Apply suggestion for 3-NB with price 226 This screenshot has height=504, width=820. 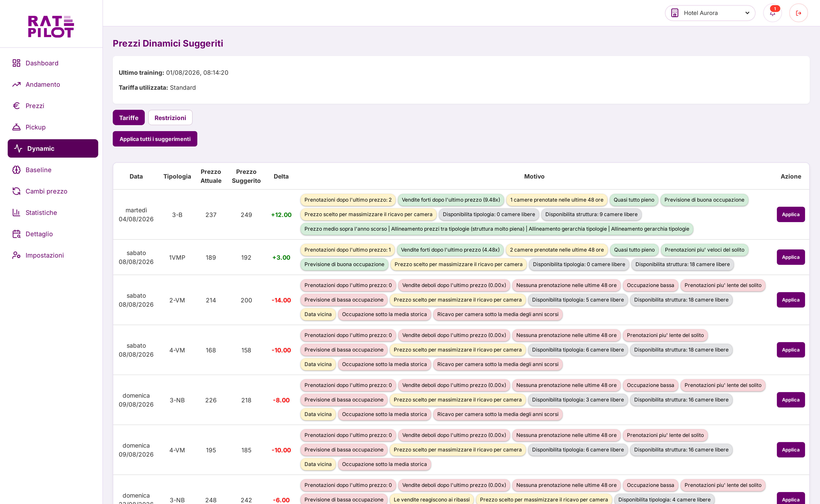tap(790, 400)
